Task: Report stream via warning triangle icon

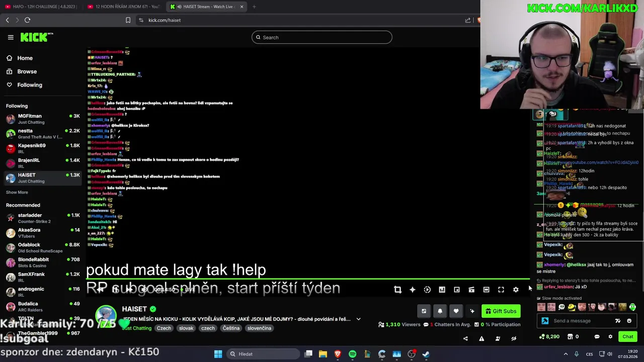Action: [x=481, y=338]
